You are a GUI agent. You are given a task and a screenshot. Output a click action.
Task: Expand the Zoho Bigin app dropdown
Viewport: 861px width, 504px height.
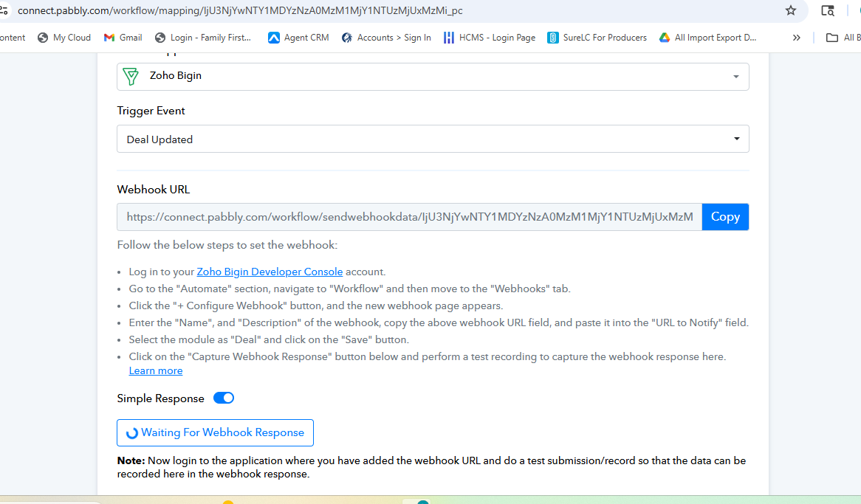(433, 76)
